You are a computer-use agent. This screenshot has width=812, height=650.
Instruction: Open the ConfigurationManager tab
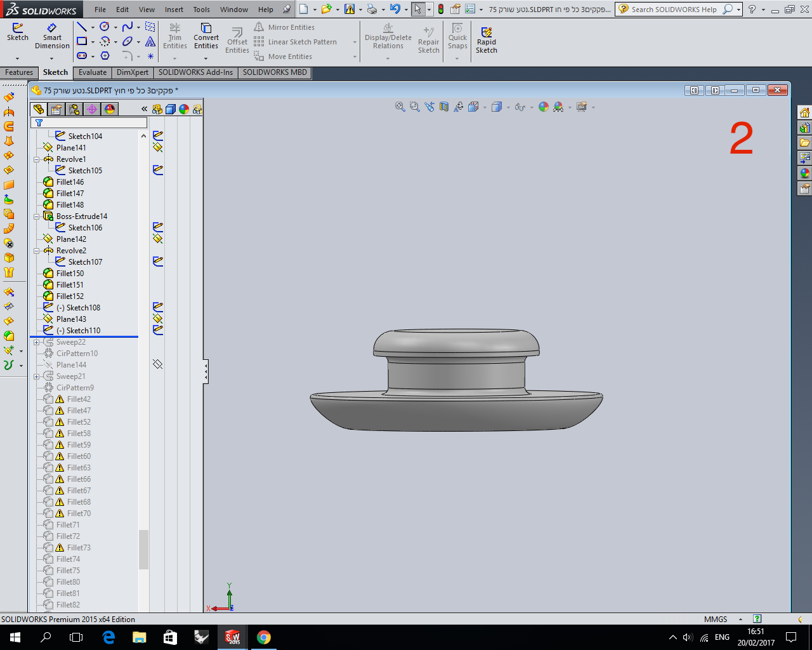[74, 109]
